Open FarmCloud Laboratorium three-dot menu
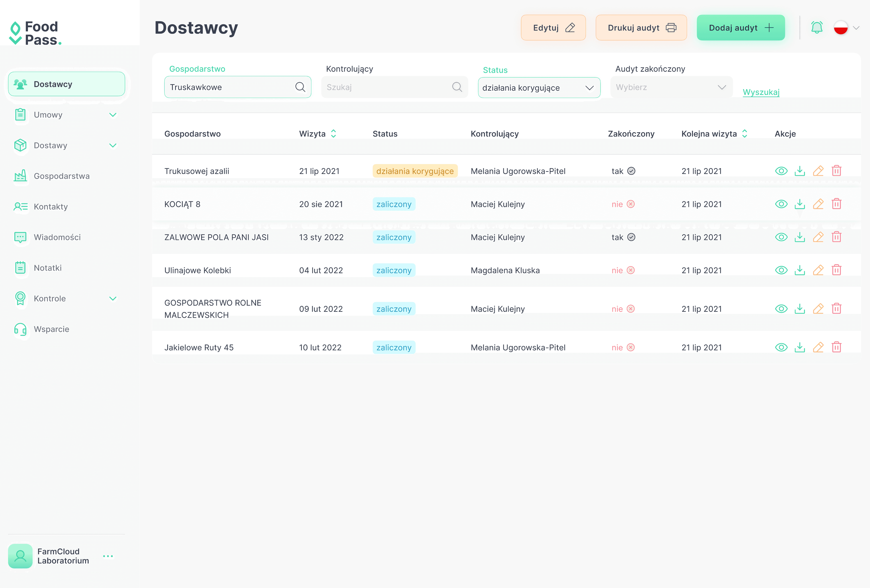870x588 pixels. pos(108,556)
